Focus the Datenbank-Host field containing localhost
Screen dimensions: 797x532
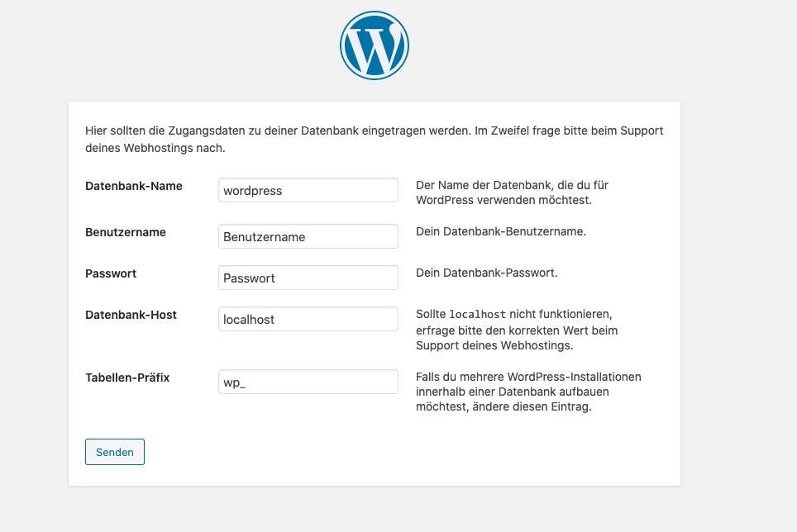[x=308, y=319]
